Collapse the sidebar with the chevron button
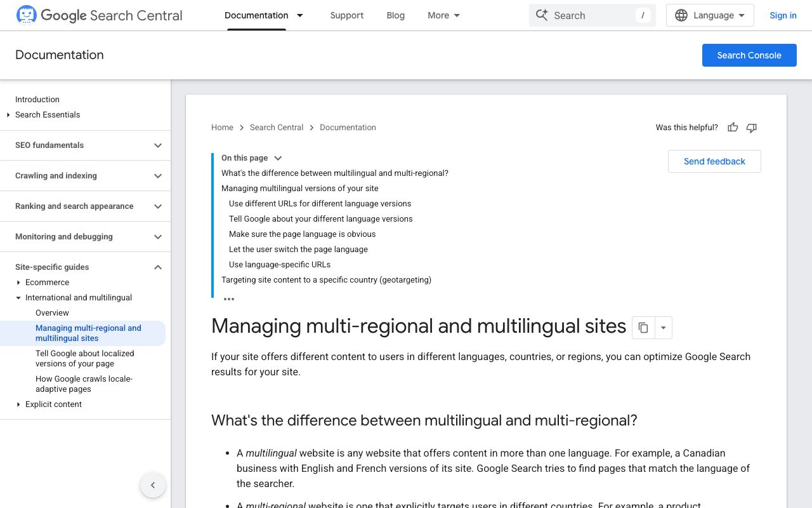Image resolution: width=812 pixels, height=508 pixels. 153,485
